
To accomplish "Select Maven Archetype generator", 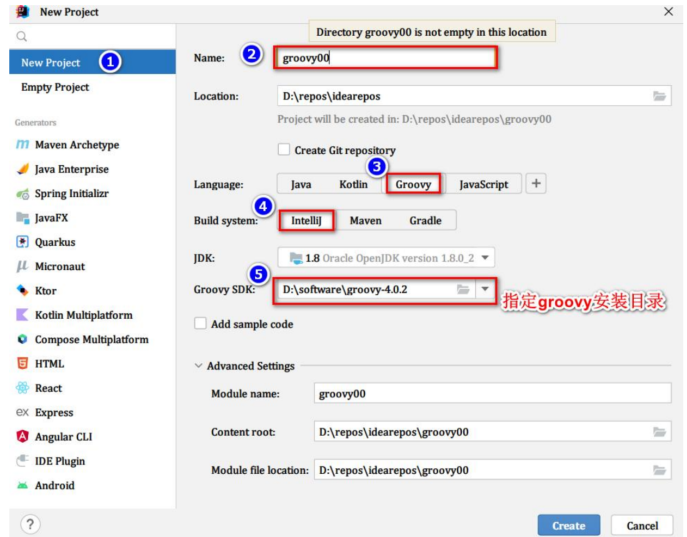I will tap(67, 145).
